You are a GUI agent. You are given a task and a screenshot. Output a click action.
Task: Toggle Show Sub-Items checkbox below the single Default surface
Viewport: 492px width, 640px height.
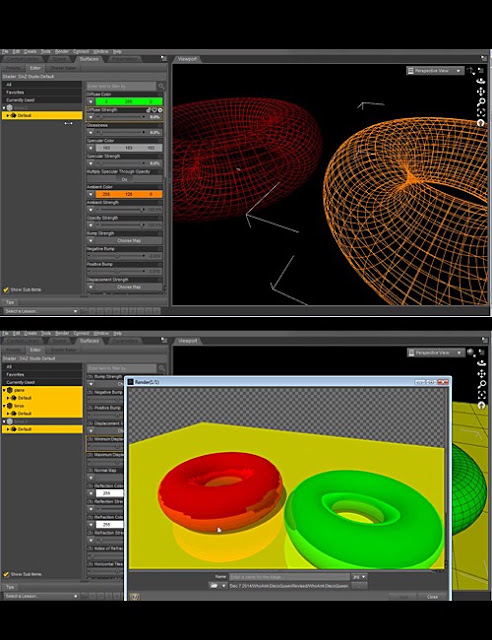[x=6, y=290]
